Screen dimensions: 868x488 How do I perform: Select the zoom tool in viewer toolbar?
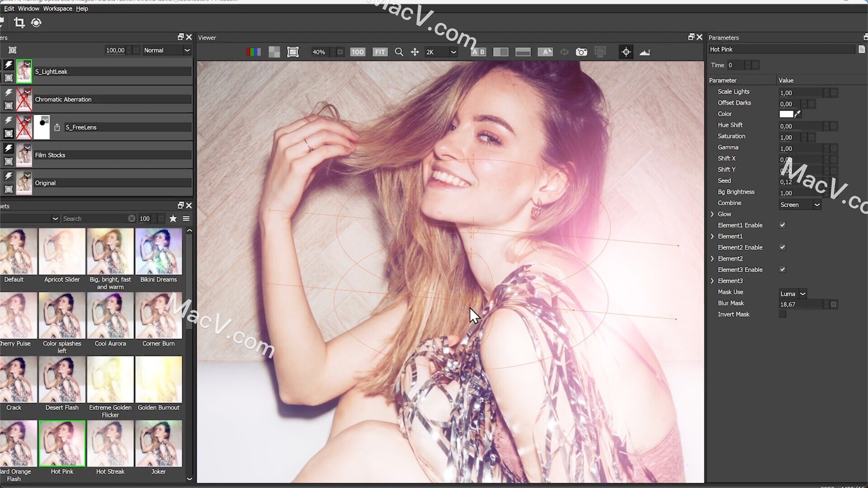point(398,52)
